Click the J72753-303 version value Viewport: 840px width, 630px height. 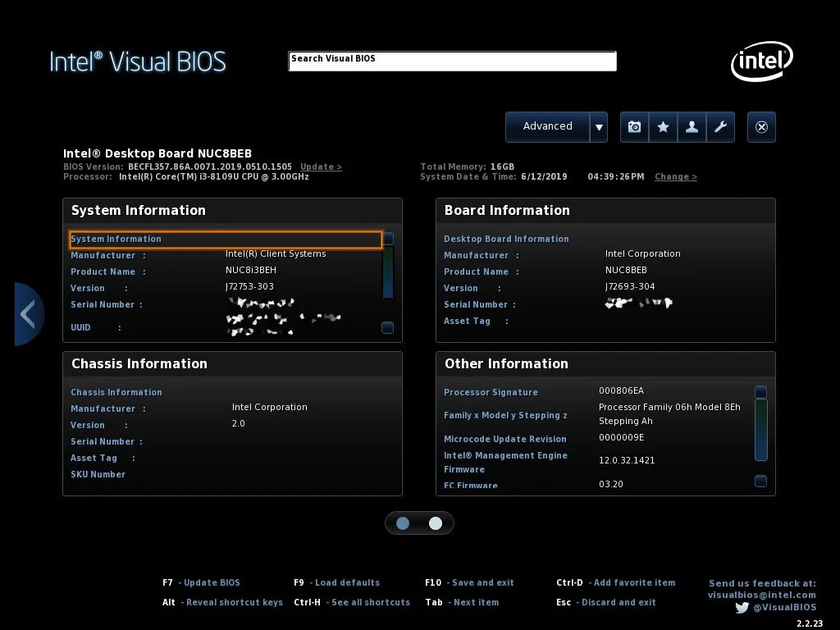click(249, 286)
